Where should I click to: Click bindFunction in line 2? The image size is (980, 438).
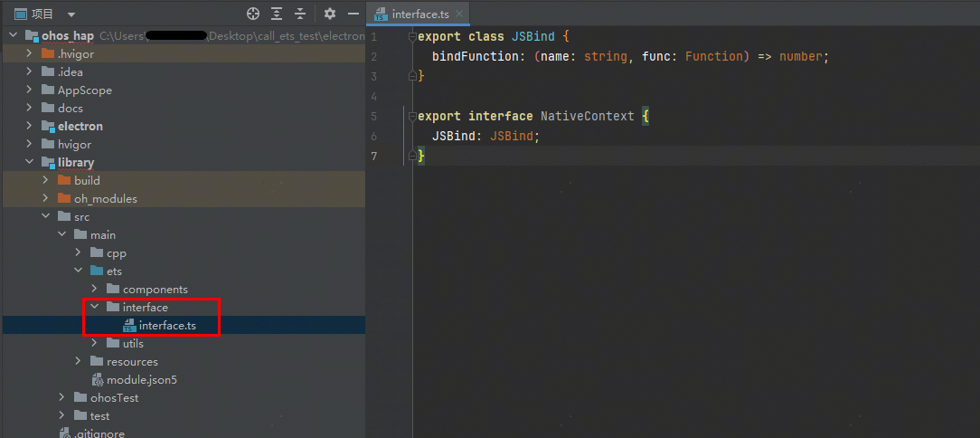coord(476,57)
